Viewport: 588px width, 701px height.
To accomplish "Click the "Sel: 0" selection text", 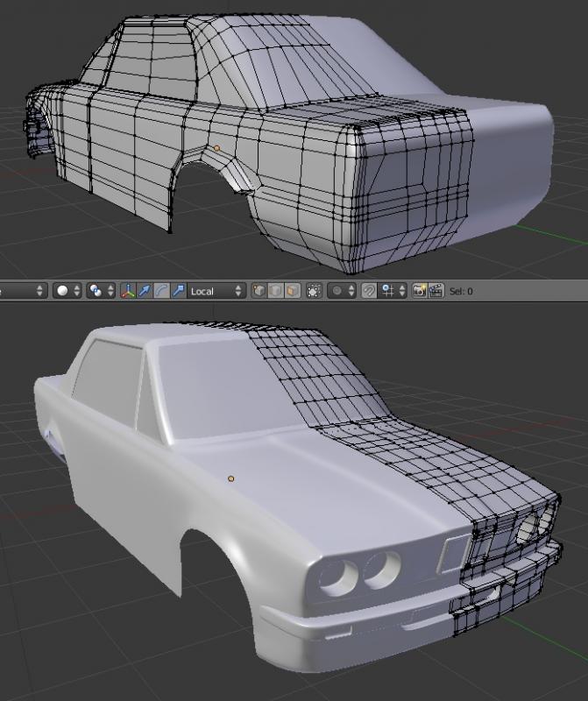I will (x=461, y=292).
